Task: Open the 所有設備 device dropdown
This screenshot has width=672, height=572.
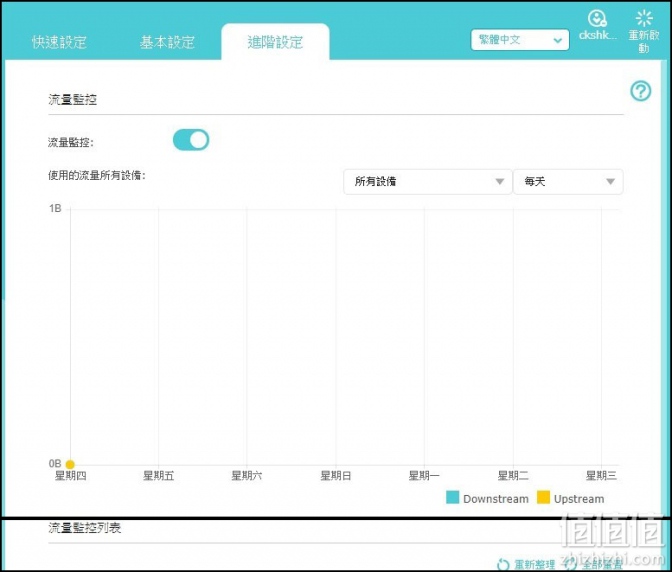Action: coord(427,182)
